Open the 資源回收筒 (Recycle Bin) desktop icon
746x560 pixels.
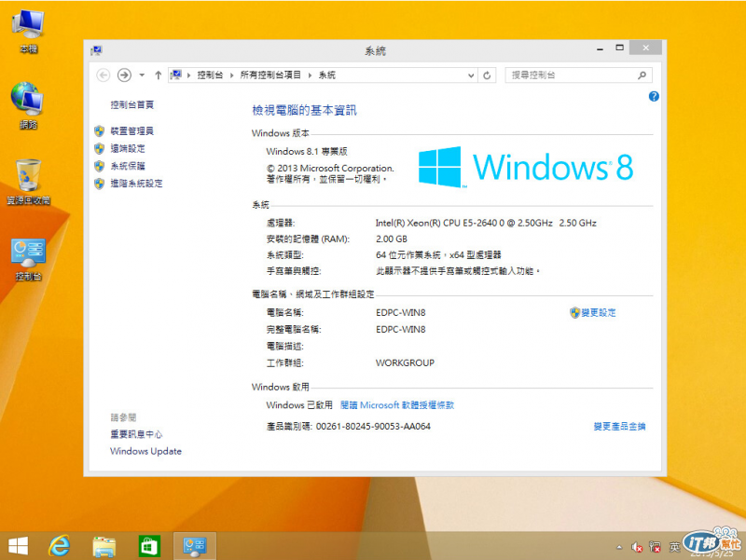pyautogui.click(x=28, y=181)
